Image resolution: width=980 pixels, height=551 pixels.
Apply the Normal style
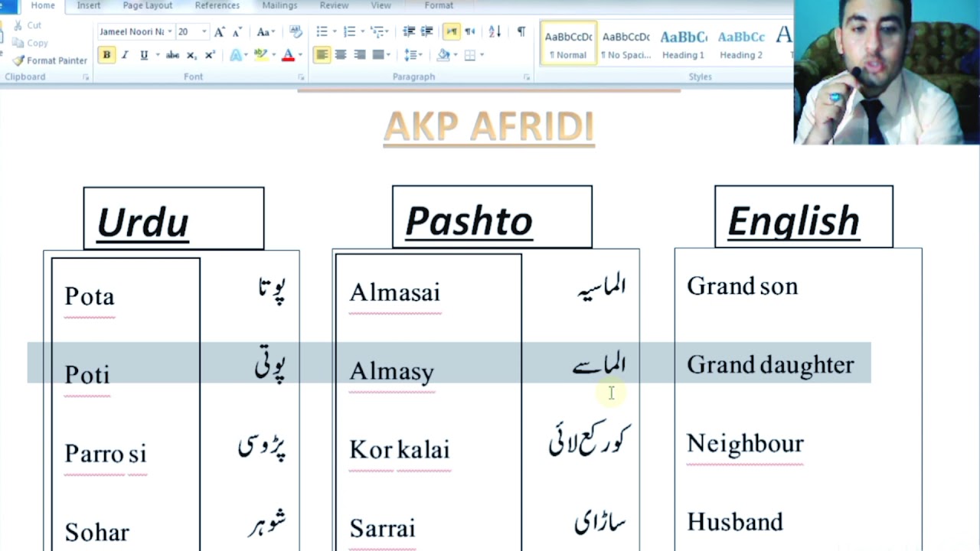point(568,44)
